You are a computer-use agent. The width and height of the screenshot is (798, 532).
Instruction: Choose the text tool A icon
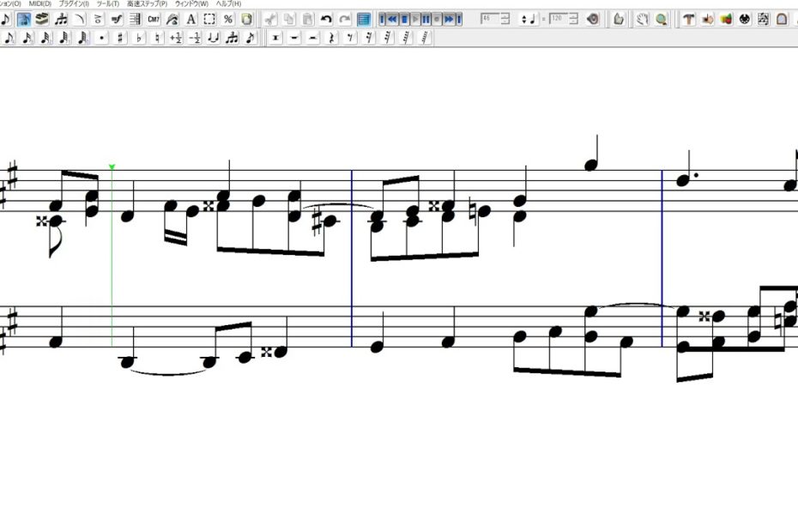(x=190, y=19)
